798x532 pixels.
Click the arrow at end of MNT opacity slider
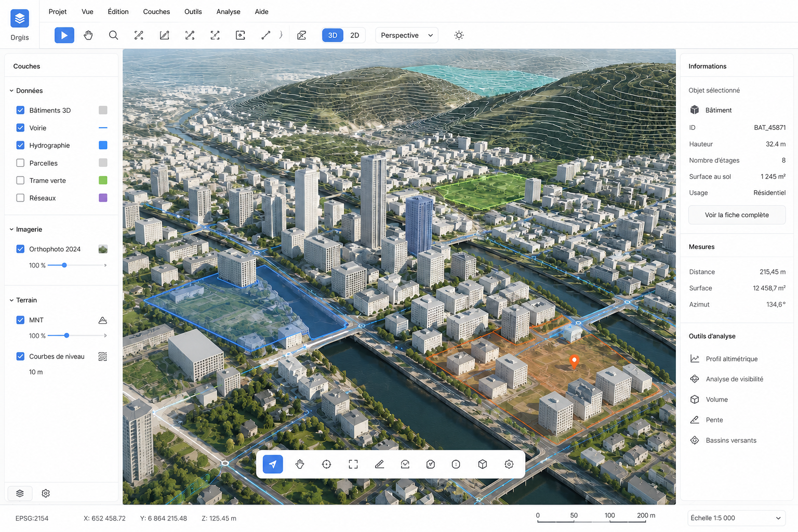pyautogui.click(x=105, y=336)
